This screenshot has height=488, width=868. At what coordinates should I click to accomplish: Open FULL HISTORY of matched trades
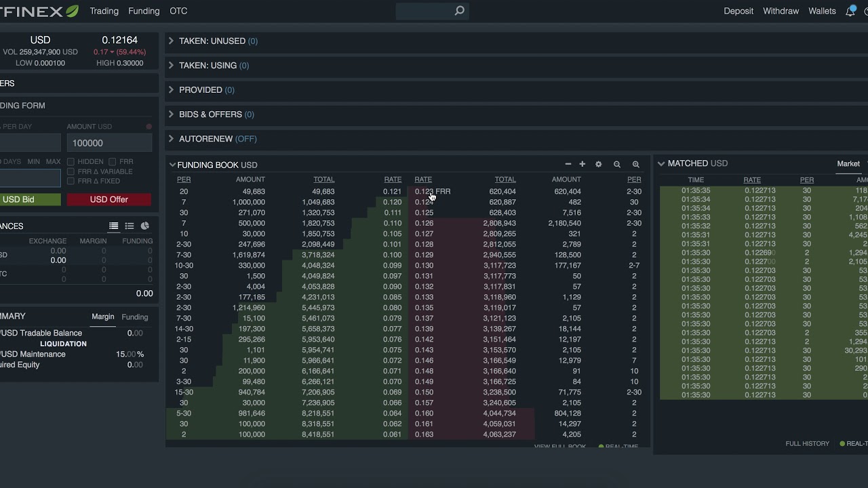[x=808, y=443]
